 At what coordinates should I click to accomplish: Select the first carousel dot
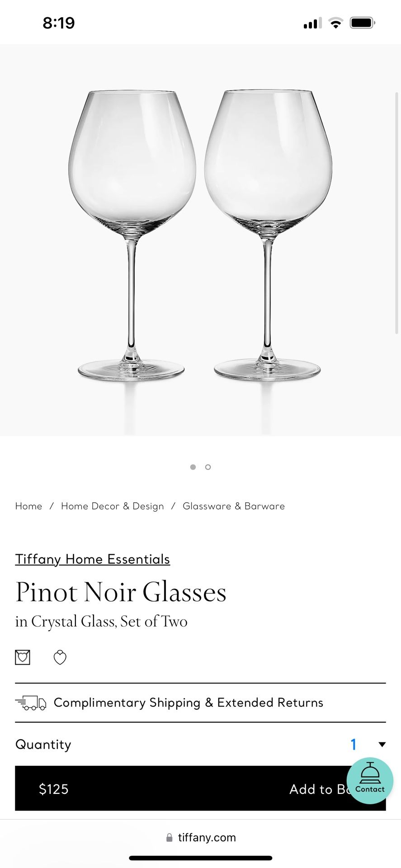(193, 467)
